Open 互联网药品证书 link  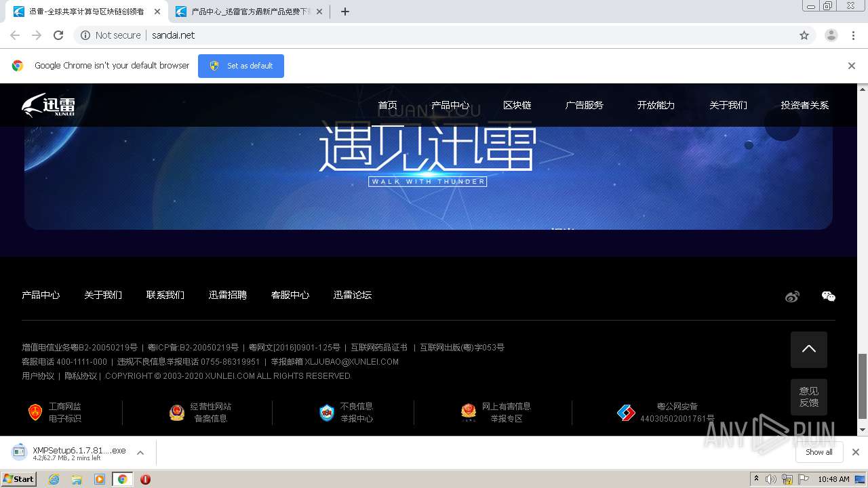tap(379, 348)
